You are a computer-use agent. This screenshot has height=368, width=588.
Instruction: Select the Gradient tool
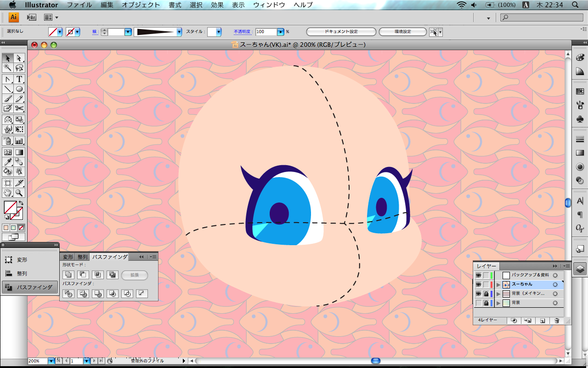click(19, 152)
